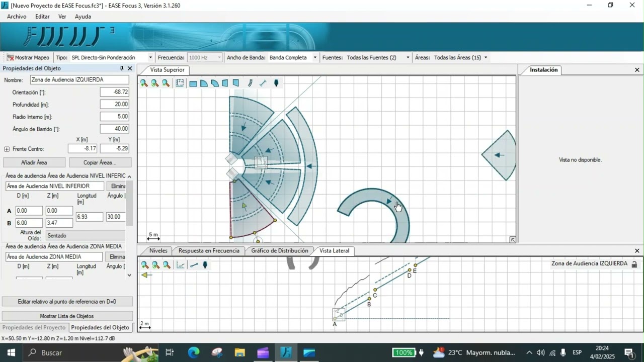
Task: Zoom out in the Vista Superior toolbar
Action: pos(166,83)
